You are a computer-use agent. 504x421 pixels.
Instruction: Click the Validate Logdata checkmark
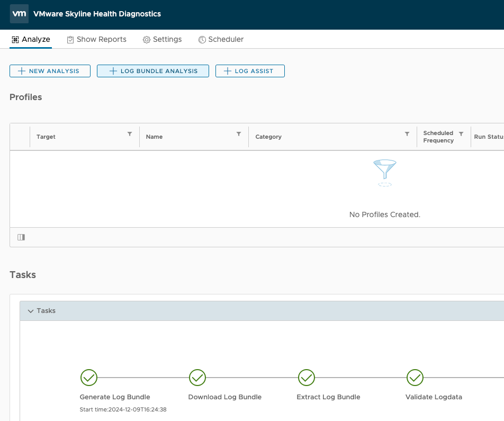pos(415,378)
